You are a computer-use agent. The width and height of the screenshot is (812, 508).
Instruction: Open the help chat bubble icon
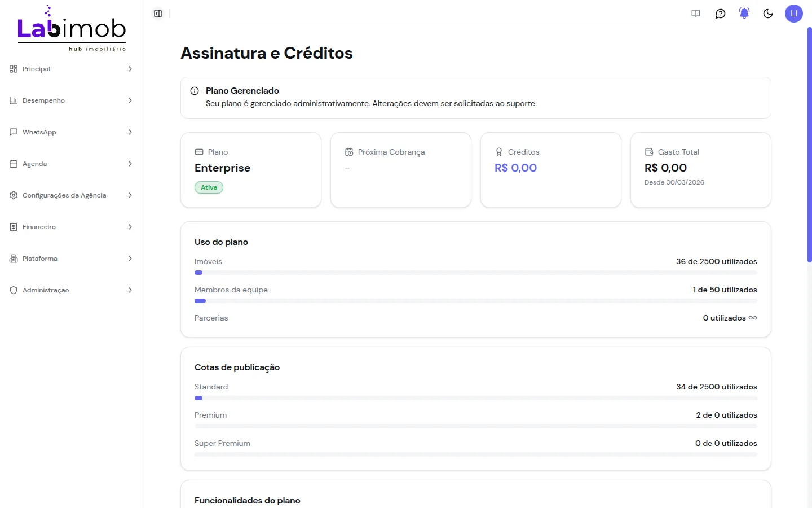click(x=720, y=14)
